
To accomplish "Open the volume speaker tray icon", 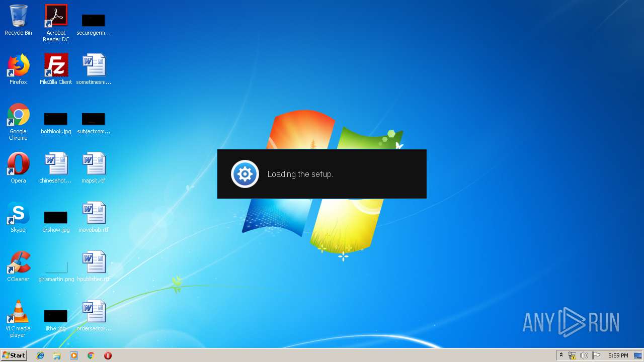I will pos(584,355).
